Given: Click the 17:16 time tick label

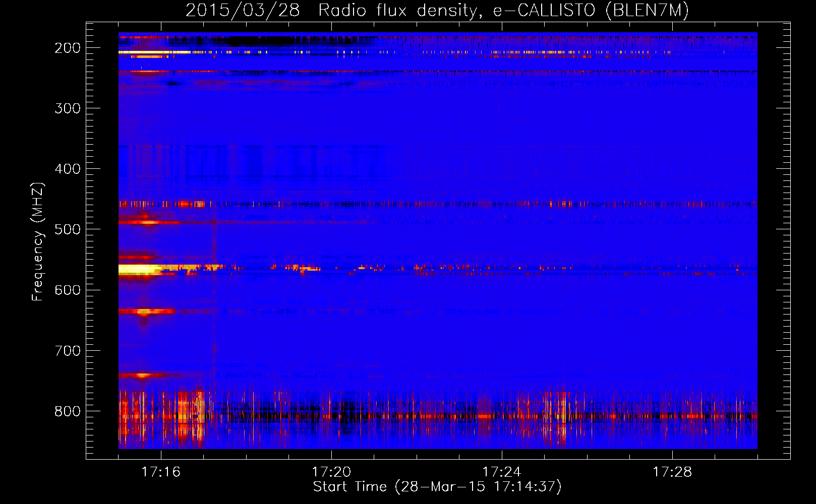Looking at the screenshot, I should pos(161,472).
